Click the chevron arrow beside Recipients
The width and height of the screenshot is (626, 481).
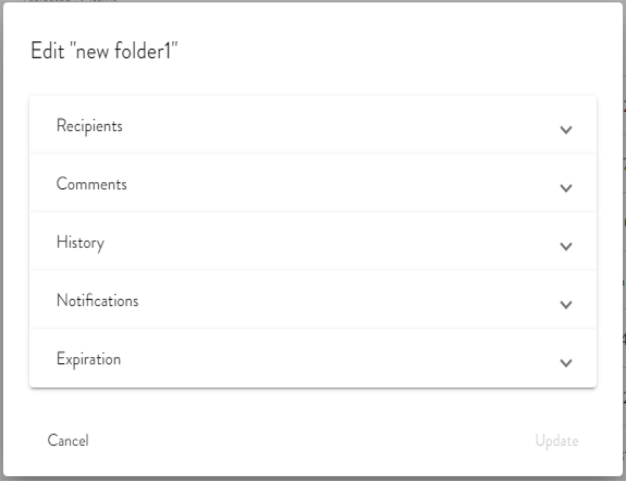click(x=566, y=130)
